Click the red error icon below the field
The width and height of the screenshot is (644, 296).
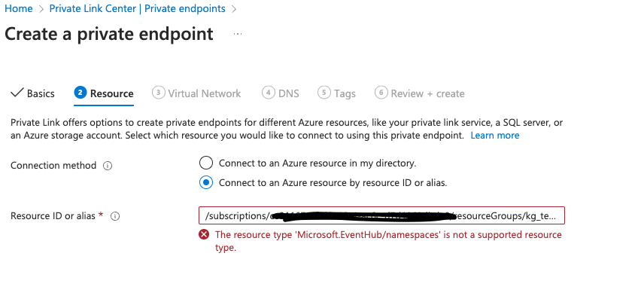click(x=204, y=235)
